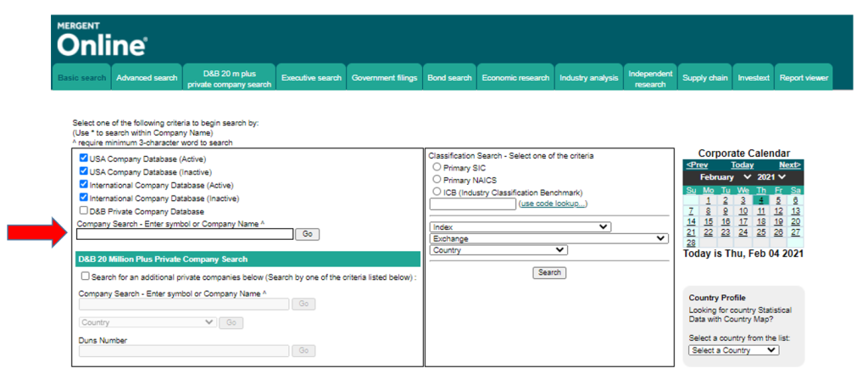The height and width of the screenshot is (385, 868).
Task: Open the calendar year dropdown showing 2021
Action: click(x=773, y=177)
